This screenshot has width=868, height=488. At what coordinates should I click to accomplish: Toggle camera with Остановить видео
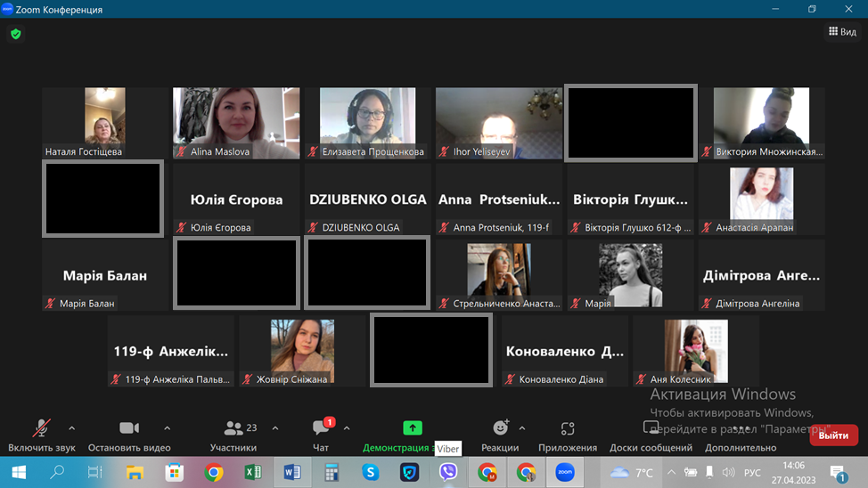[129, 428]
